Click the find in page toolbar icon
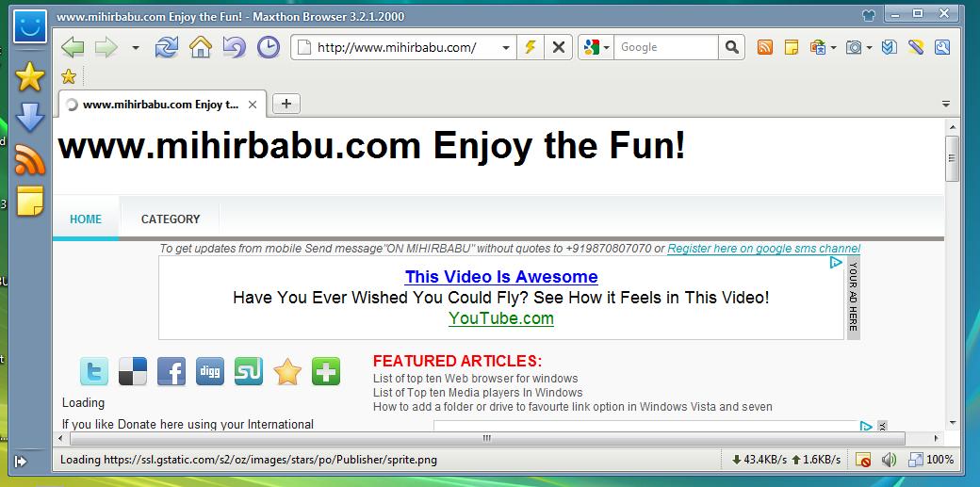Screen dimensions: 980x487 [942, 47]
